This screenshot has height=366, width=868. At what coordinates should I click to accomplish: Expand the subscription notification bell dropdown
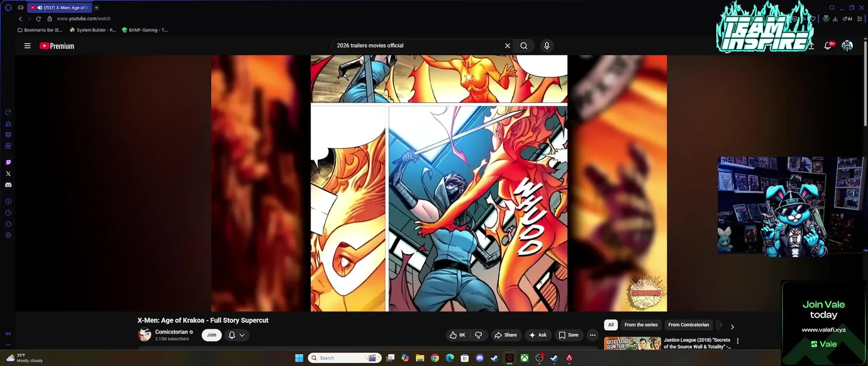[x=237, y=335]
